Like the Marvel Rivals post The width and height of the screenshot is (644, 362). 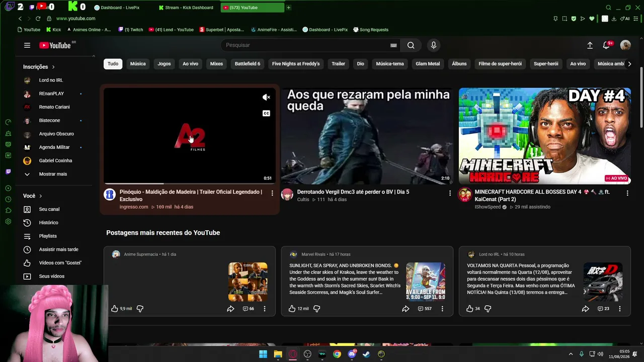pos(292,309)
